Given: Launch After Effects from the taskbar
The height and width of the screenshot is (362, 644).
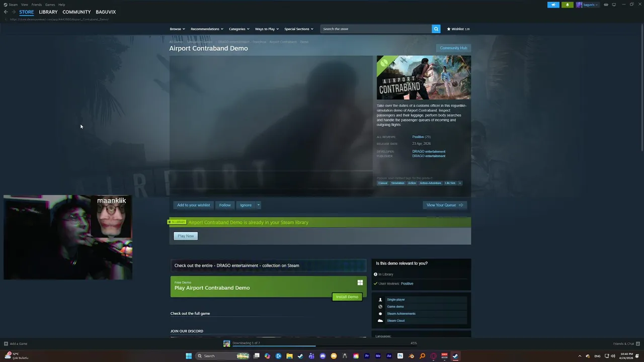Looking at the screenshot, I should pos(389,356).
